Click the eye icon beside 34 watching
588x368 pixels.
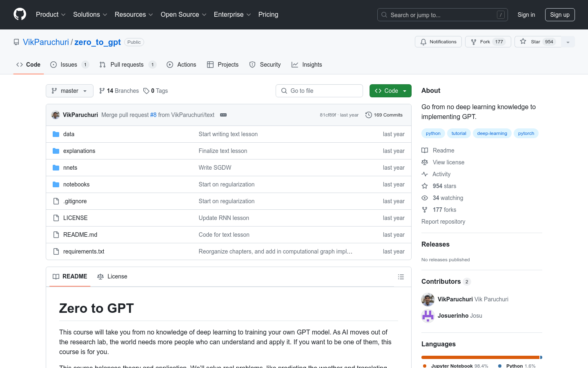[x=425, y=198]
